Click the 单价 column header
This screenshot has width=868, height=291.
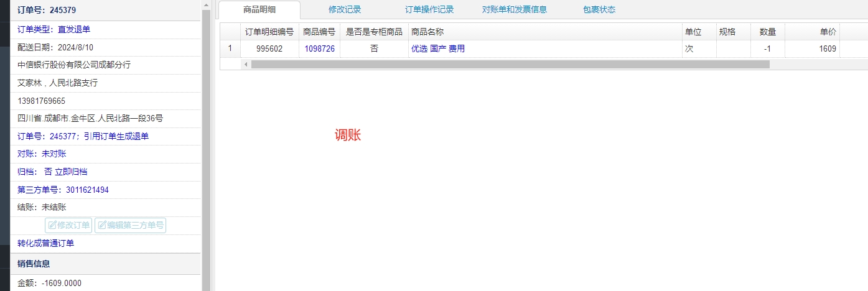[812, 32]
